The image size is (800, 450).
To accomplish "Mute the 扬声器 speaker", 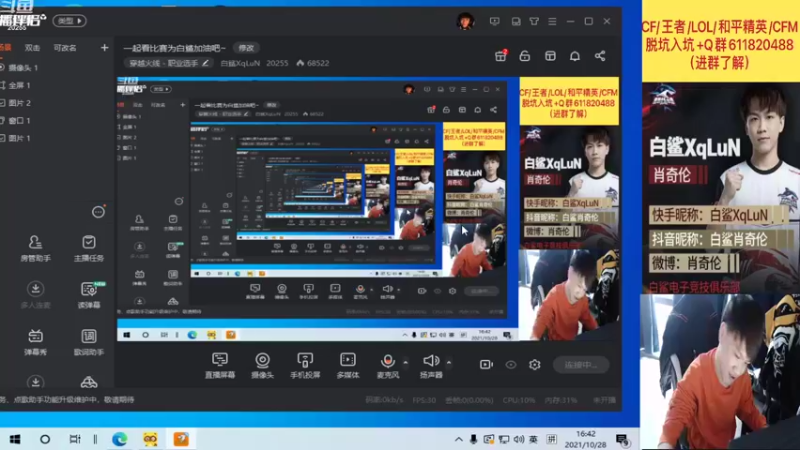I will [431, 365].
